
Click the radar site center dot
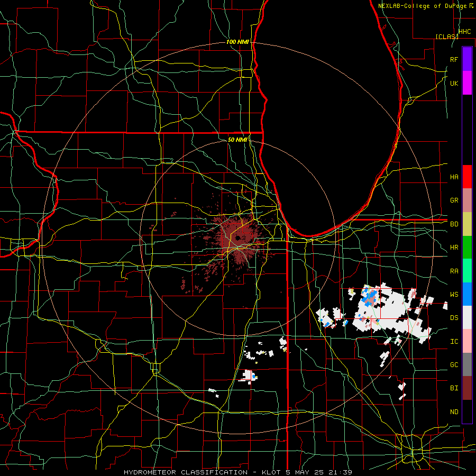pyautogui.click(x=237, y=237)
